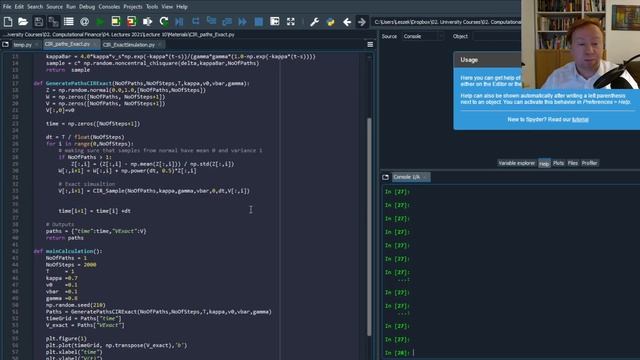Create a new file from toolbar
The image size is (640, 360).
(8, 22)
